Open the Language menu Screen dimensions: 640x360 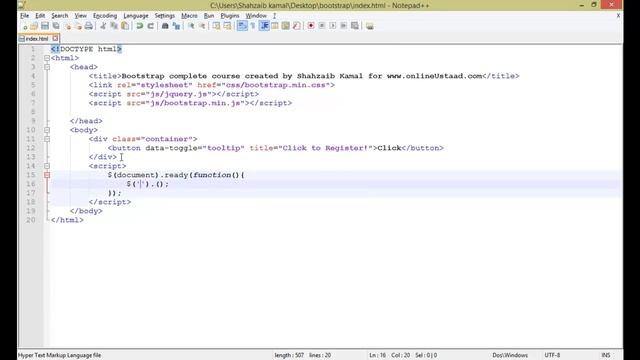pyautogui.click(x=136, y=16)
